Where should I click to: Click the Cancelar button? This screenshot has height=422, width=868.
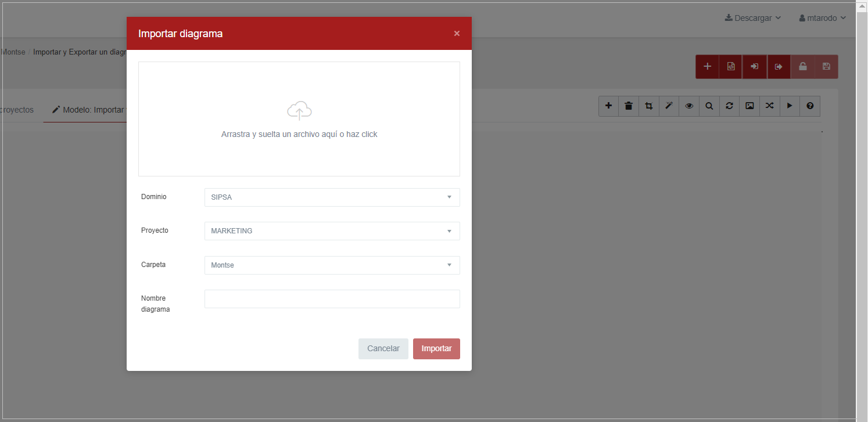pos(383,349)
